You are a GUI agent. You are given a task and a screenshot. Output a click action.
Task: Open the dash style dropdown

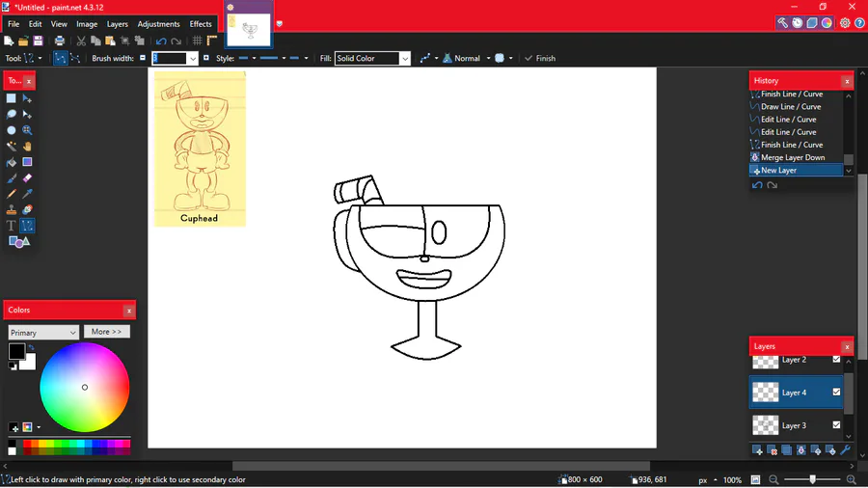coord(272,58)
